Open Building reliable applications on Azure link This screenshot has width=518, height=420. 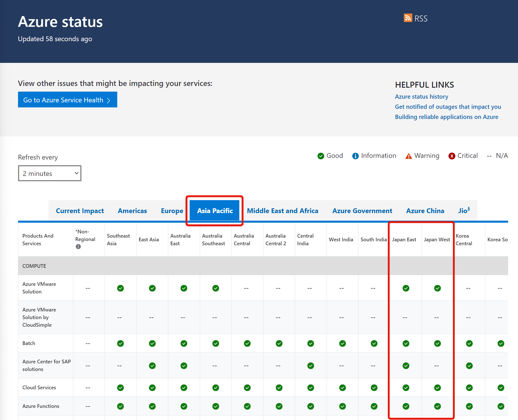pos(446,117)
